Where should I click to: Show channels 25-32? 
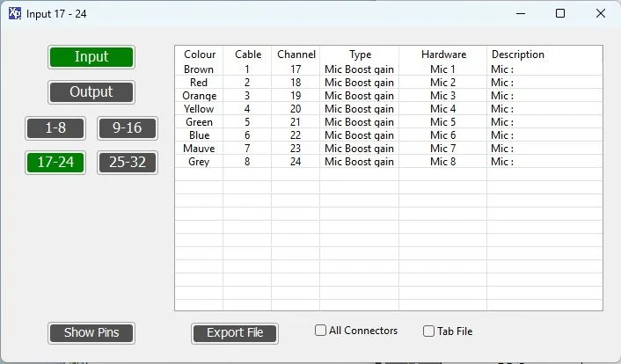pyautogui.click(x=128, y=163)
